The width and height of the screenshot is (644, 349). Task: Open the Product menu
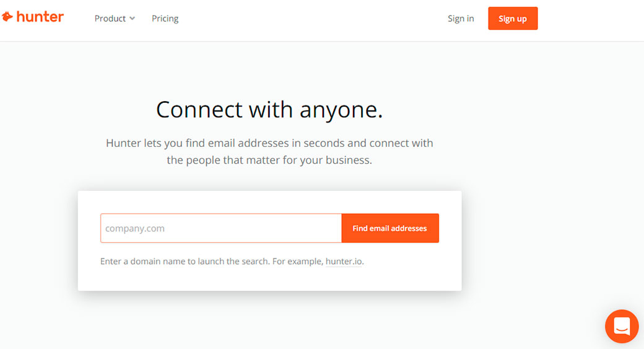click(110, 19)
